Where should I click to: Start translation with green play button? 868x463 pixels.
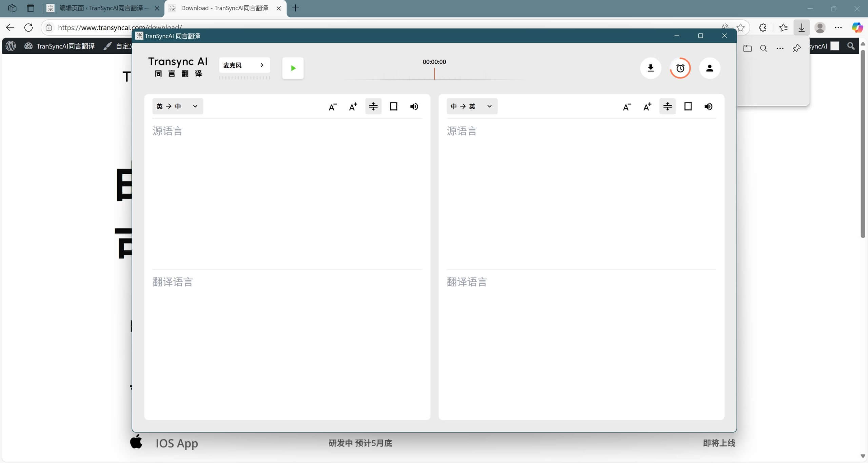click(293, 68)
